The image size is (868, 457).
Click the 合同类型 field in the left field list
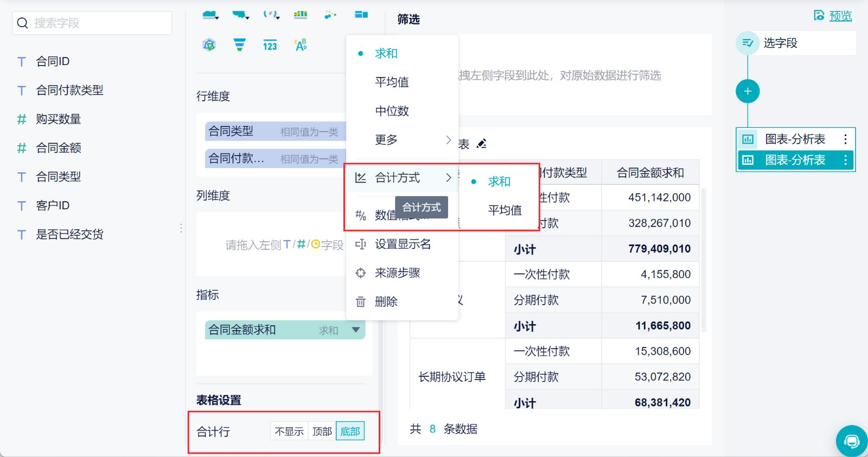[x=59, y=176]
